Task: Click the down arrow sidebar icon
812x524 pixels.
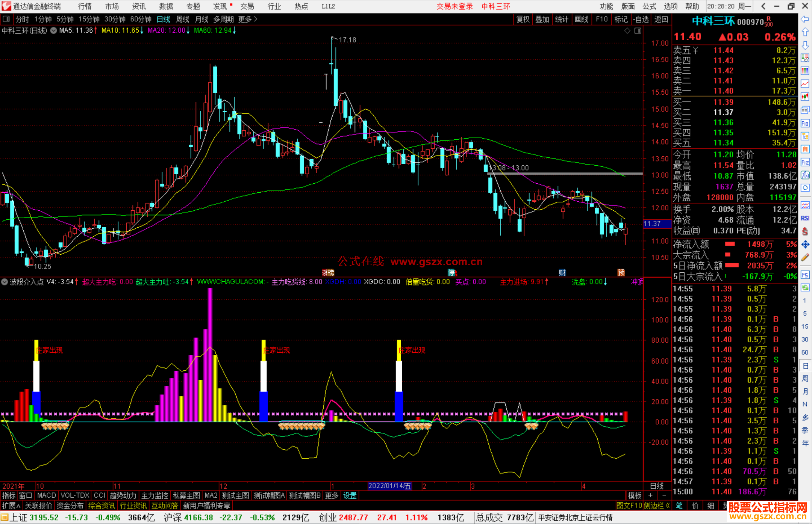Action: pyautogui.click(x=805, y=45)
